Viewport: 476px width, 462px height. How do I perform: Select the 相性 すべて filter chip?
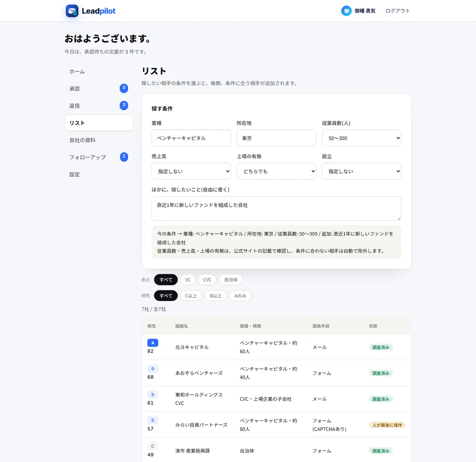click(166, 296)
